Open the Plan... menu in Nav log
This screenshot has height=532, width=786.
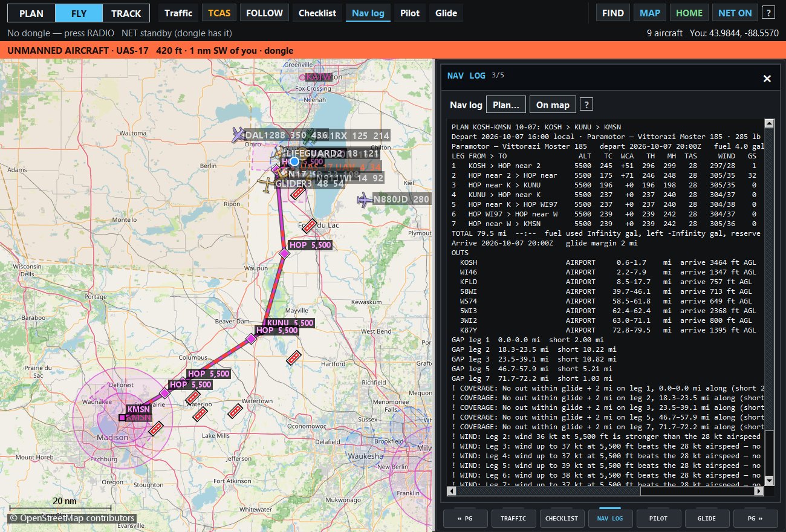(x=506, y=105)
